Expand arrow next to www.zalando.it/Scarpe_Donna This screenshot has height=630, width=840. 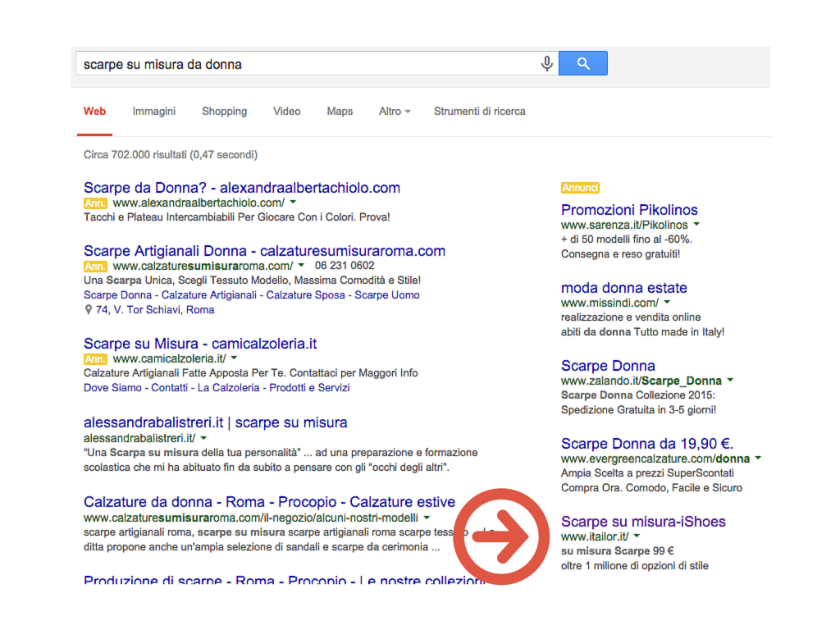click(x=730, y=381)
